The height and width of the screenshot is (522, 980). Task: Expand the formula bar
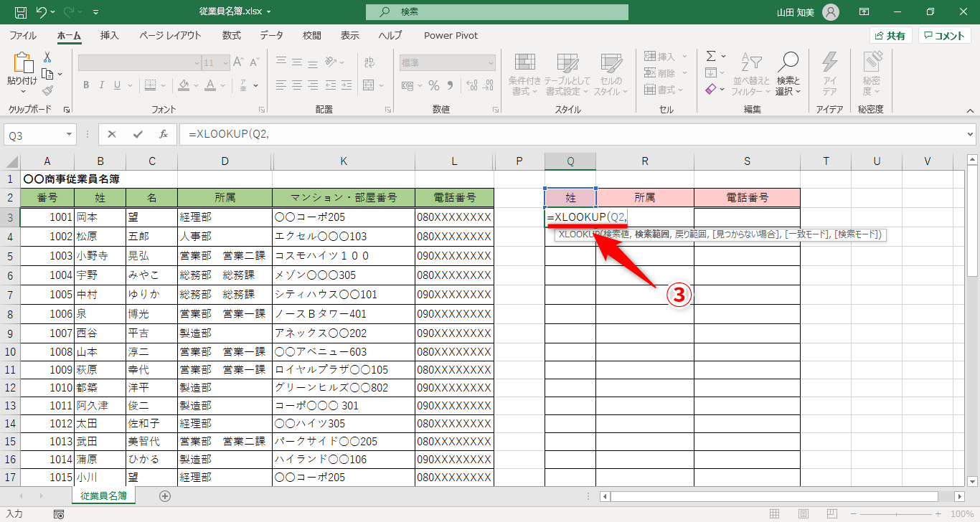click(971, 134)
